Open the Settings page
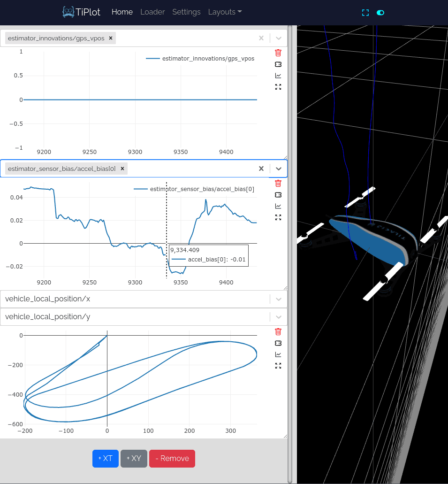 tap(186, 12)
